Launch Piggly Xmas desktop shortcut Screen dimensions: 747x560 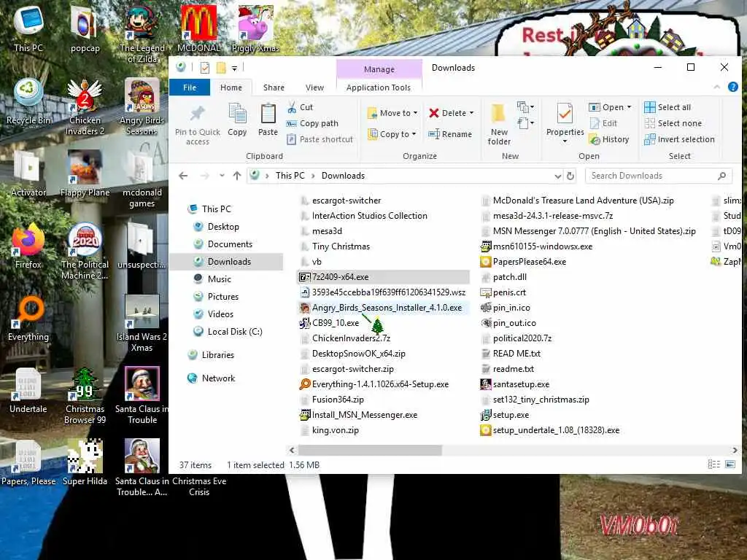[x=255, y=28]
